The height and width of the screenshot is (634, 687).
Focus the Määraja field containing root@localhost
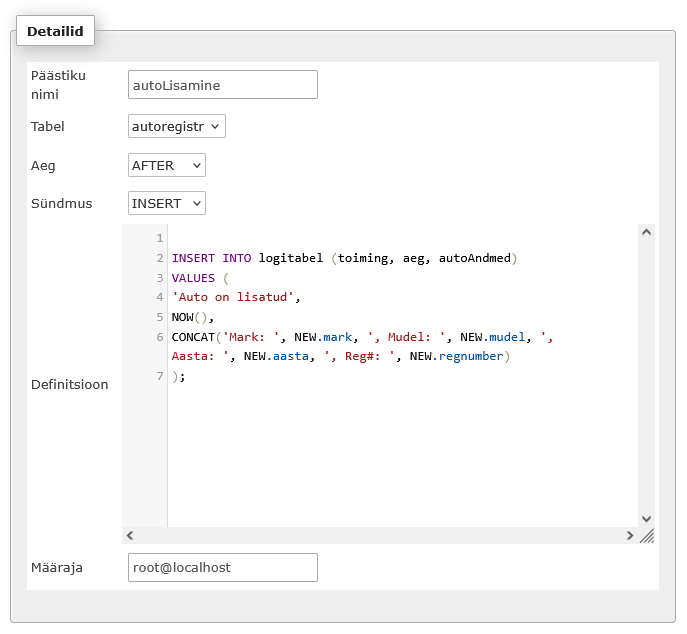click(x=223, y=567)
